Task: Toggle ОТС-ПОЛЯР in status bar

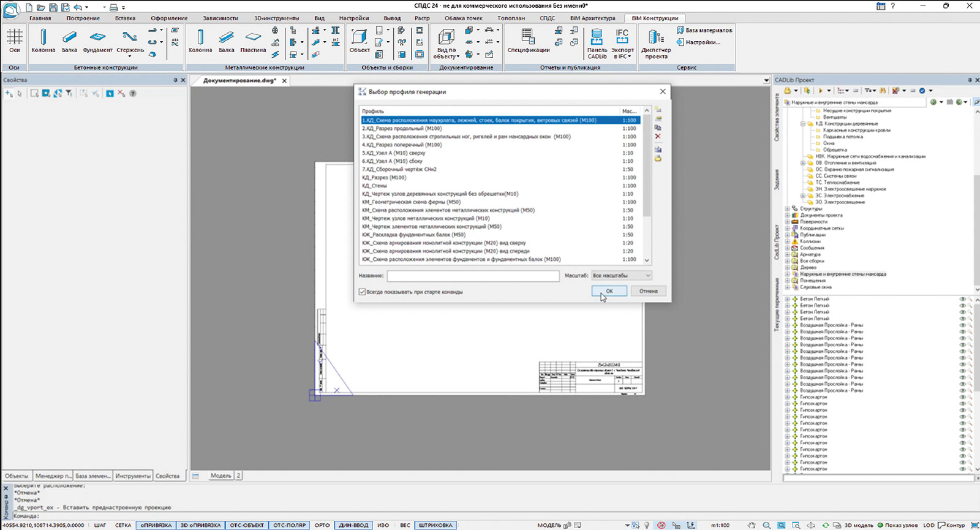Action: tap(289, 525)
